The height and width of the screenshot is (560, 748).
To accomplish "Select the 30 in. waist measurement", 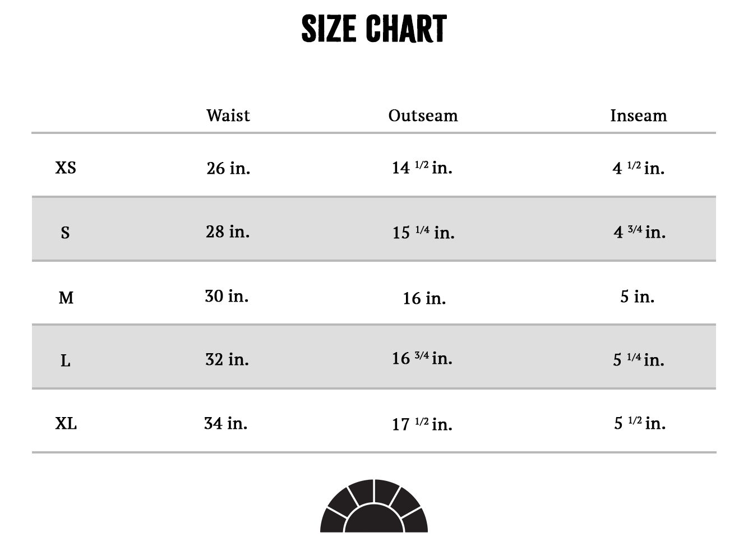I will pos(227,295).
